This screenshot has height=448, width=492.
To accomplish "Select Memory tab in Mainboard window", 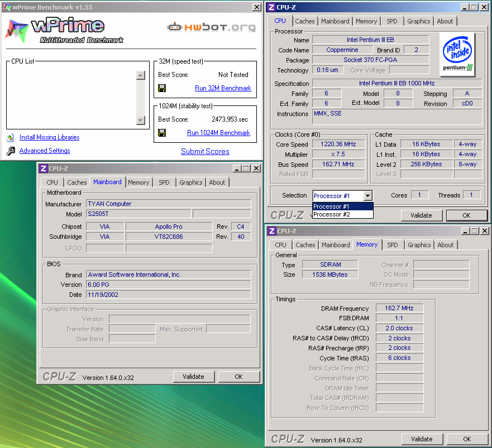I will 138,182.
